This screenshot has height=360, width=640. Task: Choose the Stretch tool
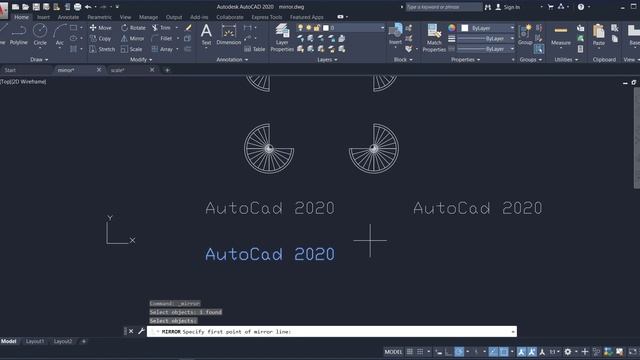102,49
